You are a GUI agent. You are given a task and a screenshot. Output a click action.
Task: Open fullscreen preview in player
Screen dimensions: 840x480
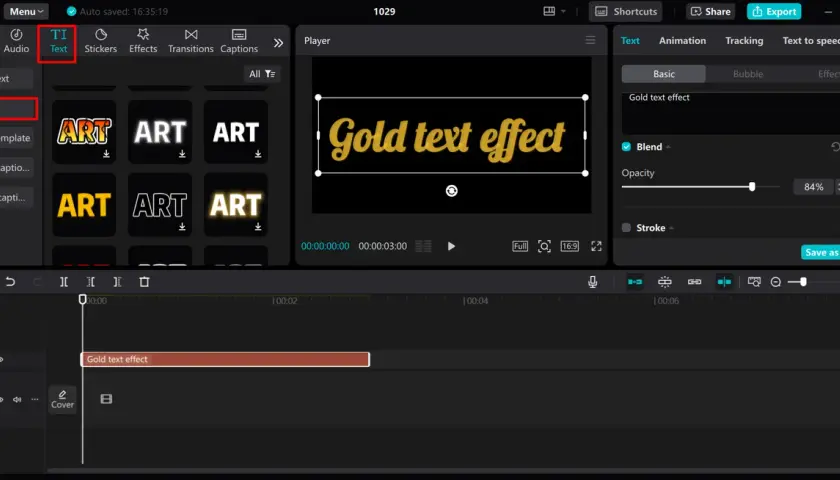(x=596, y=246)
